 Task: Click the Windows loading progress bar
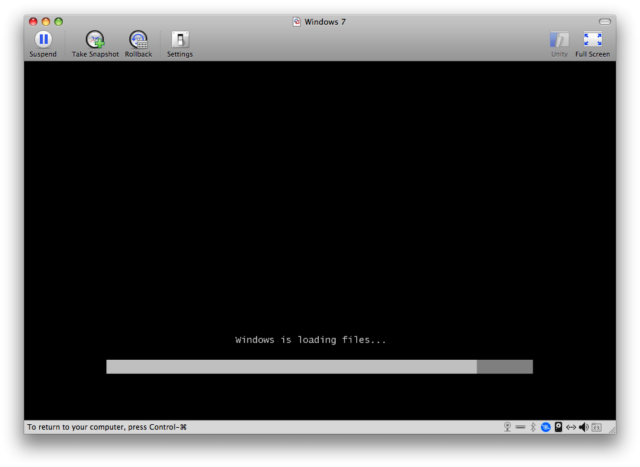pos(319,367)
